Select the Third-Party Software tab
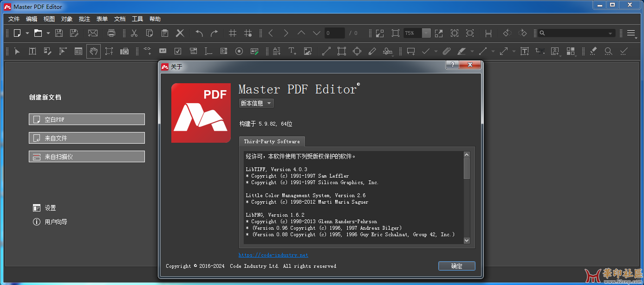 272,141
